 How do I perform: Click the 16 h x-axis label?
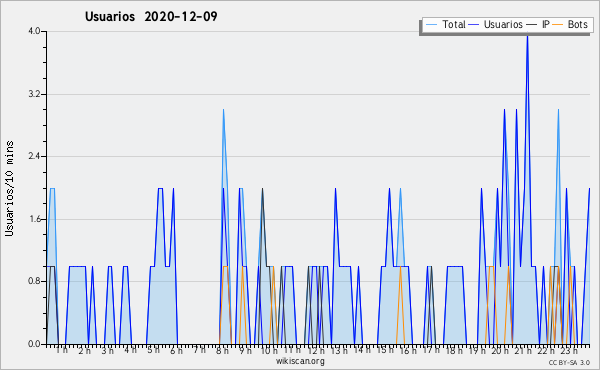point(408,350)
